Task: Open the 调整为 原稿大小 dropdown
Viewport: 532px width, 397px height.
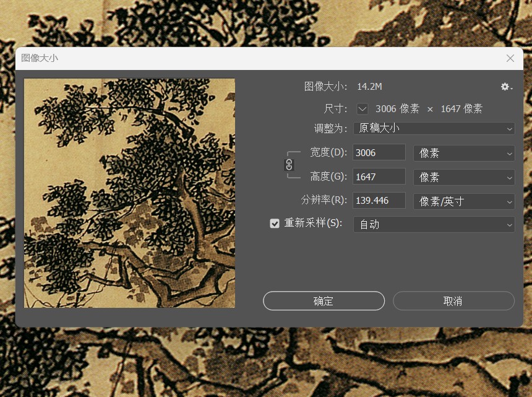Action: click(x=434, y=128)
